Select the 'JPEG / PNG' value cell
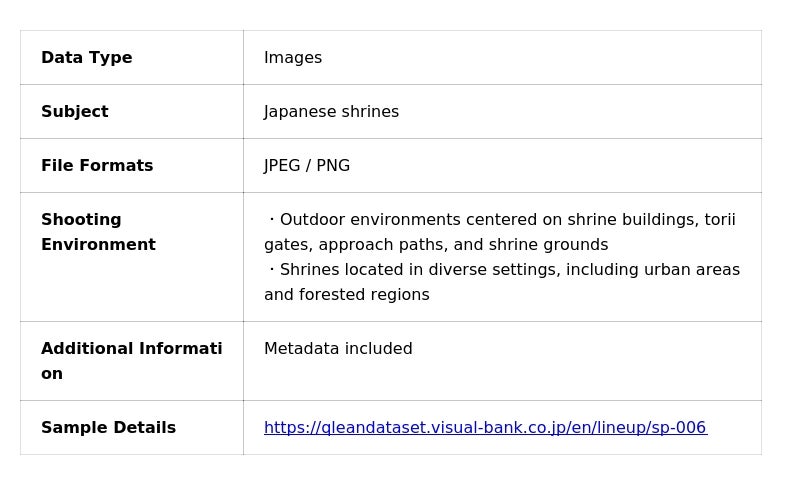Image resolution: width=800 pixels, height=485 pixels. 307,166
